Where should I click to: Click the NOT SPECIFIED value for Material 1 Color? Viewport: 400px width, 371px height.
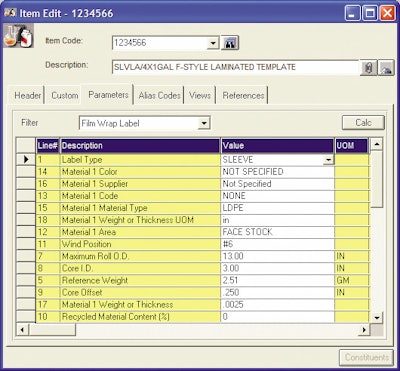pyautogui.click(x=277, y=172)
